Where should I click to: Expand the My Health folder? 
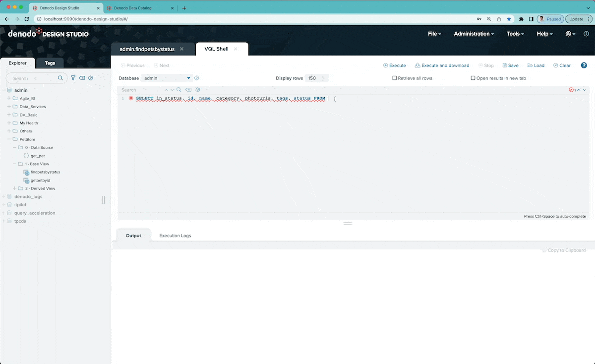click(9, 123)
